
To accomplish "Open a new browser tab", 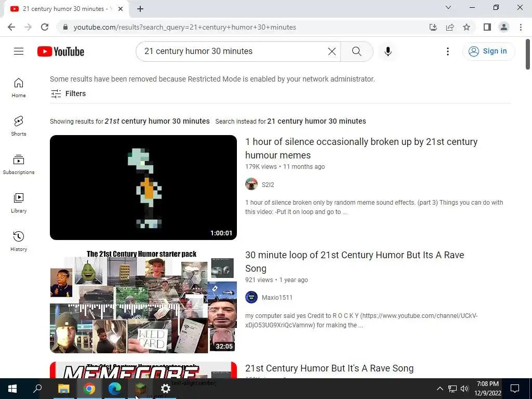I will tap(140, 9).
